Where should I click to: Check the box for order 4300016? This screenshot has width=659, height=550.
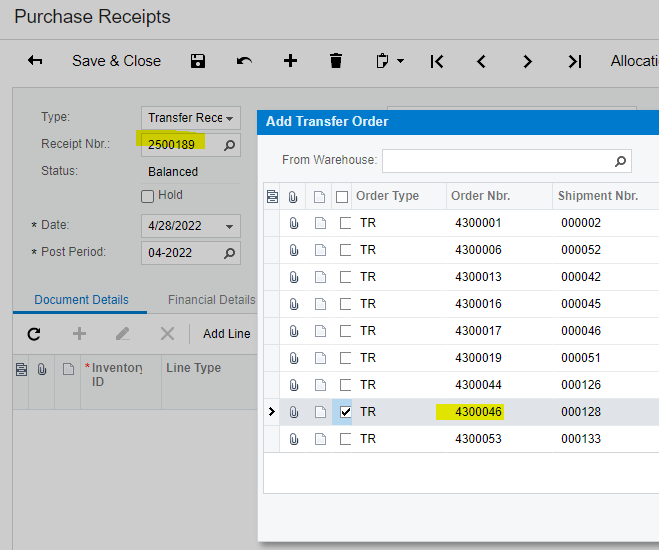[345, 304]
